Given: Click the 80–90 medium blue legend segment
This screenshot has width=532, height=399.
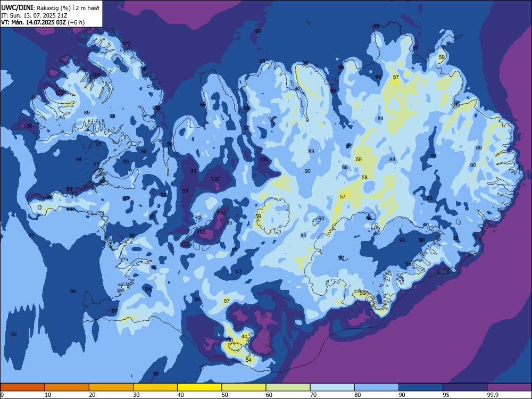Looking at the screenshot, I should pos(377,387).
